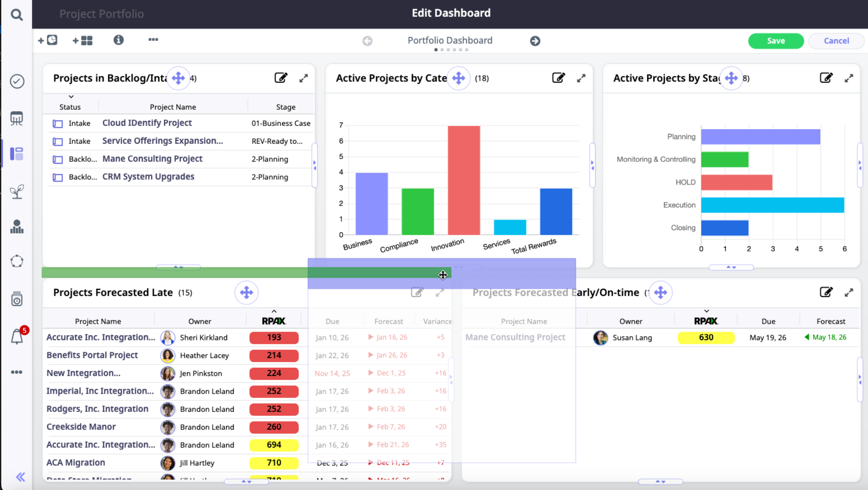This screenshot has height=490, width=868.
Task: Collapse the sidebar with double chevron
Action: pos(20,477)
